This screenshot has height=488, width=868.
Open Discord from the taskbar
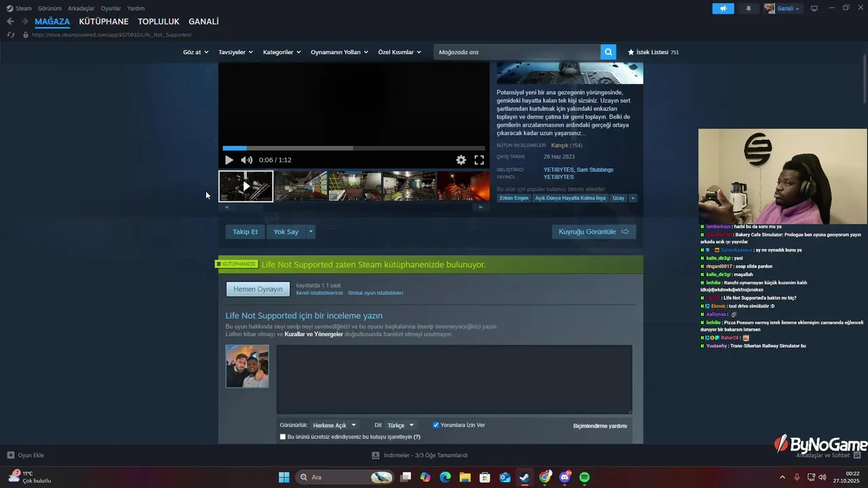565,477
